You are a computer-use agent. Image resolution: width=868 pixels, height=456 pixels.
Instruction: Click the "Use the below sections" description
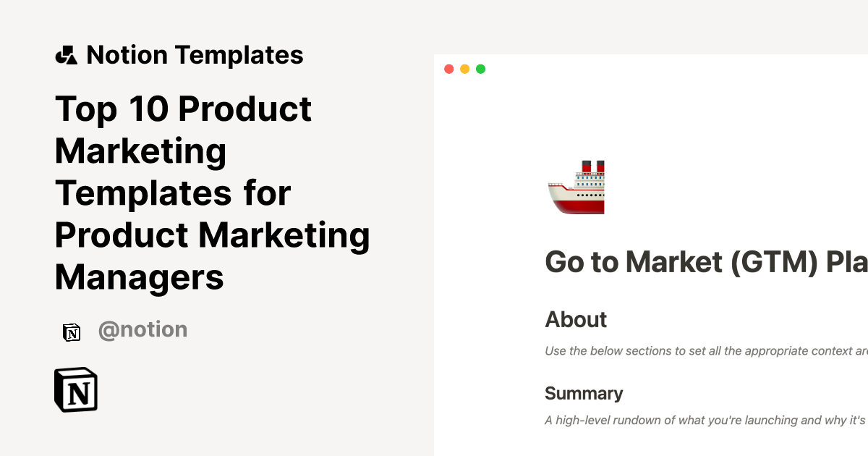tap(705, 352)
